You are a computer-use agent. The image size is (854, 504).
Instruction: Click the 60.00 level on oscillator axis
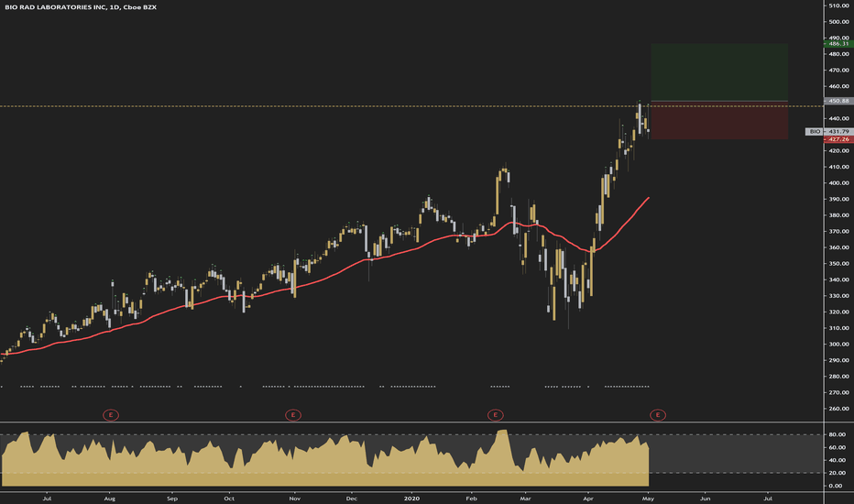pos(837,447)
